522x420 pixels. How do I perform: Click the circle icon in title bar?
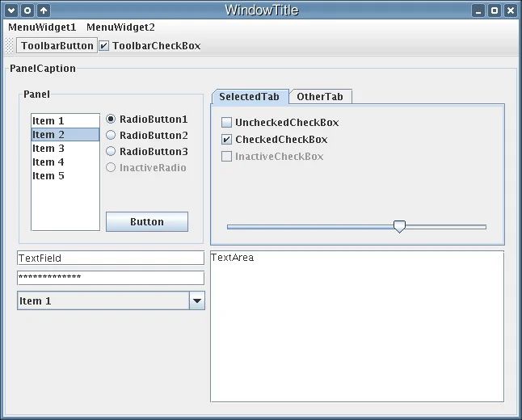tap(27, 10)
